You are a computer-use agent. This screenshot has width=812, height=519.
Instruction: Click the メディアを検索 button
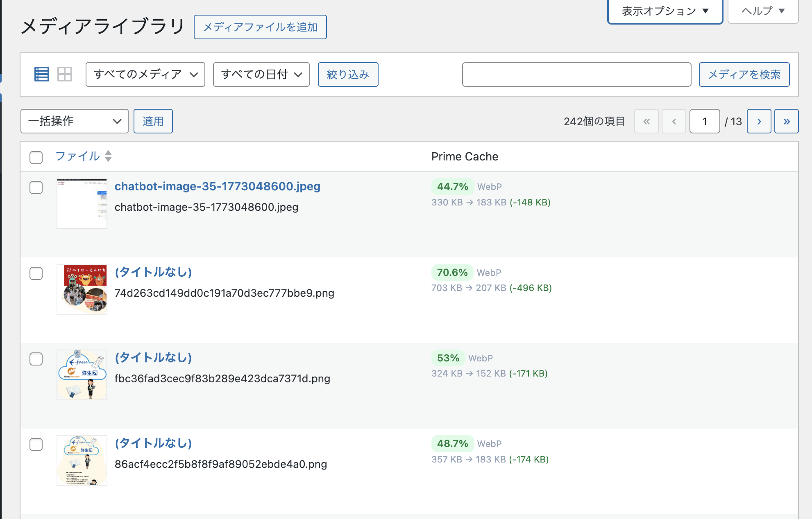pyautogui.click(x=744, y=74)
